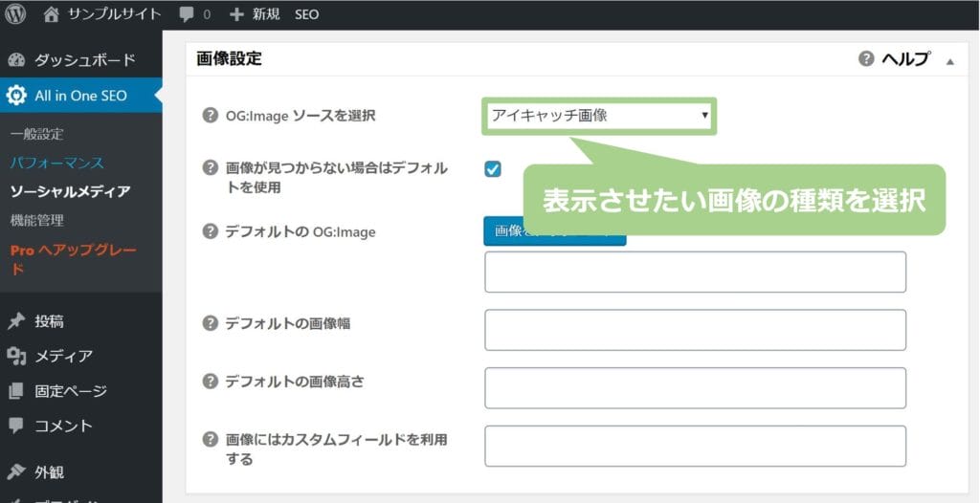Click the メディア library icon
This screenshot has width=980, height=503.
click(x=16, y=356)
